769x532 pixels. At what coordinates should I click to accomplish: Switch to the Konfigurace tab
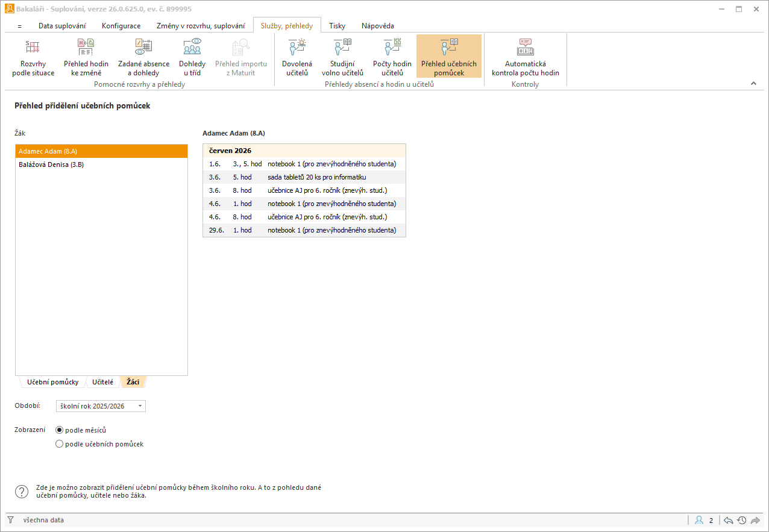(x=121, y=26)
